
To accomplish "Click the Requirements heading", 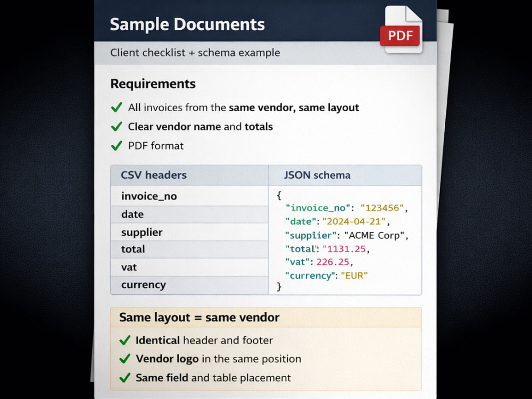I will click(x=153, y=84).
